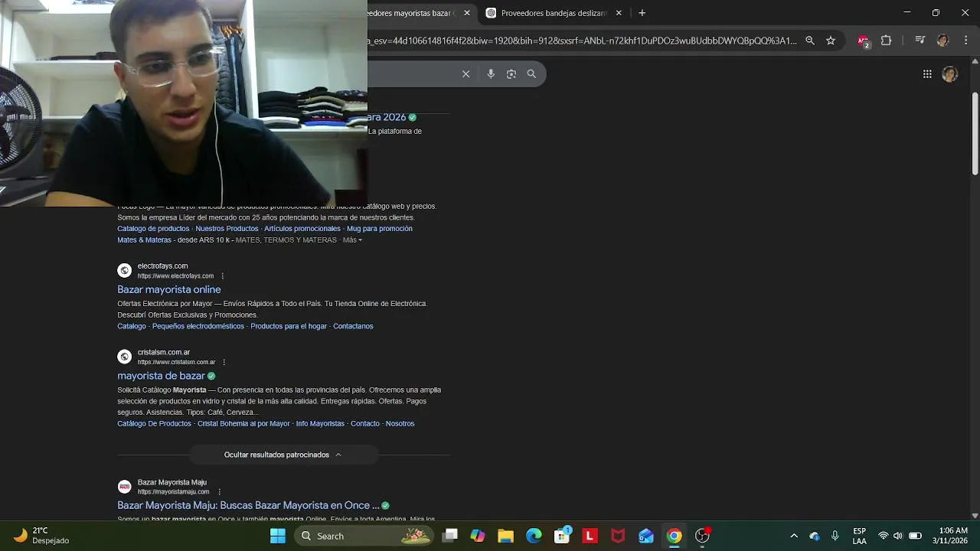Open the Adblock extension icon
This screenshot has height=551, width=980.
click(864, 41)
